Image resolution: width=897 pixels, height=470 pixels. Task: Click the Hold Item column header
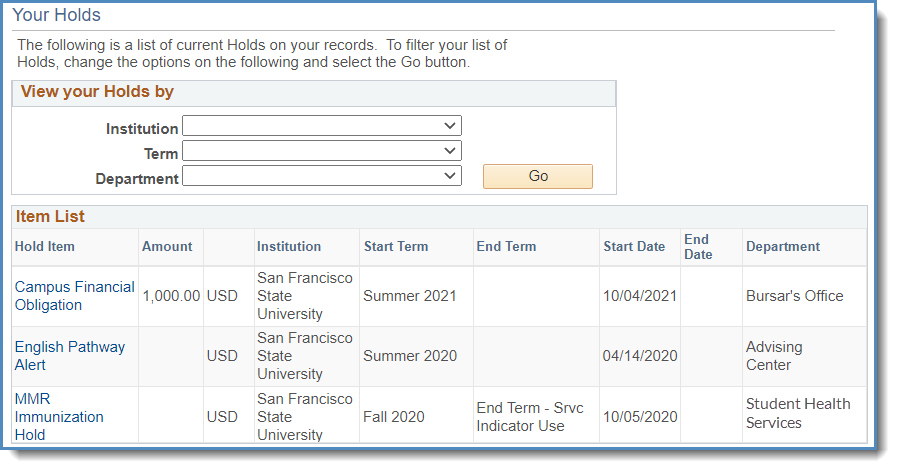click(45, 246)
